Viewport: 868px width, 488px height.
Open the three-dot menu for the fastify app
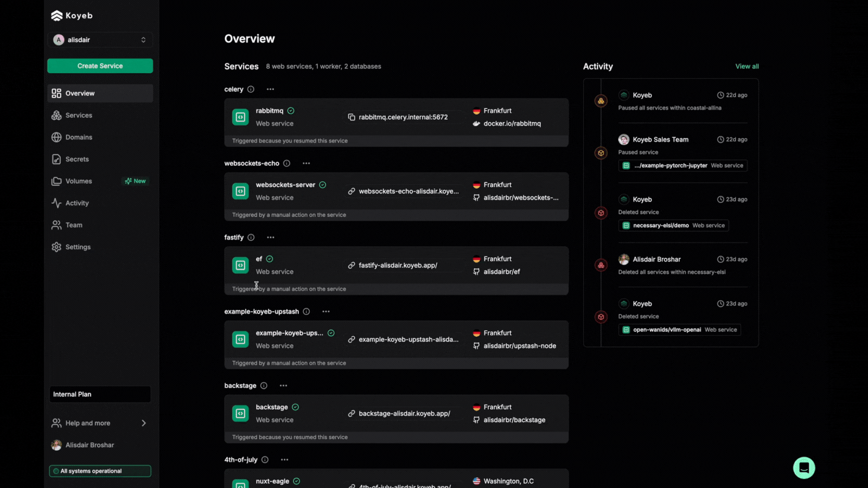(x=270, y=237)
